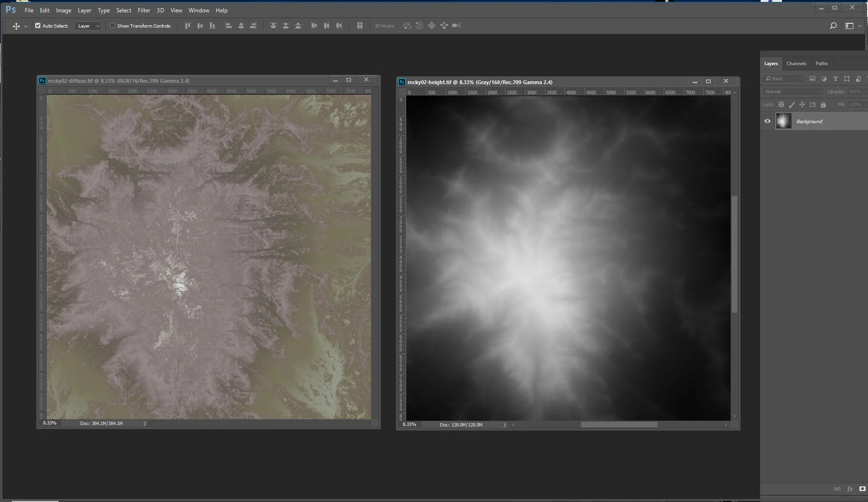Open the Edit menu
Image resolution: width=868 pixels, height=502 pixels.
tap(45, 10)
